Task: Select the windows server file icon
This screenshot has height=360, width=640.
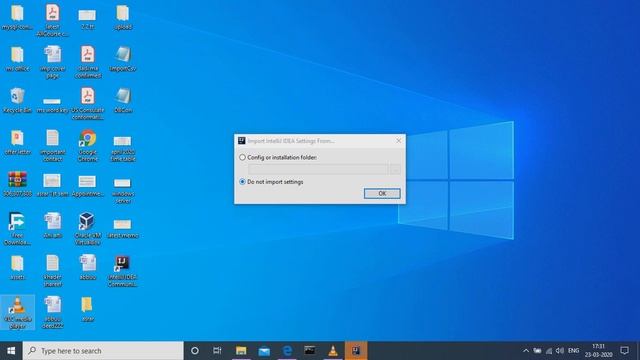Action: tap(122, 191)
